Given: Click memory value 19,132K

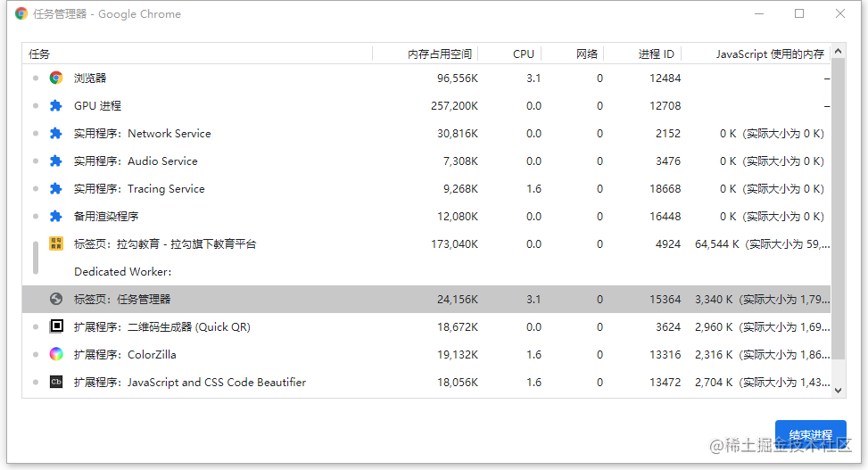Looking at the screenshot, I should point(458,355).
